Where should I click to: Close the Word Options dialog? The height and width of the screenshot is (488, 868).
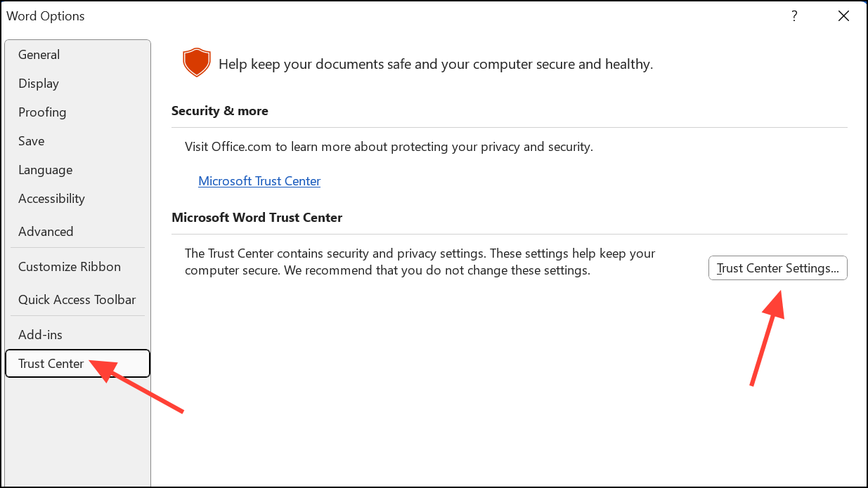click(x=843, y=16)
